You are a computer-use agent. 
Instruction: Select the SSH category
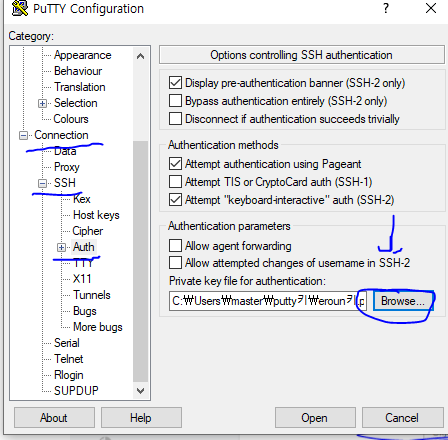(65, 183)
